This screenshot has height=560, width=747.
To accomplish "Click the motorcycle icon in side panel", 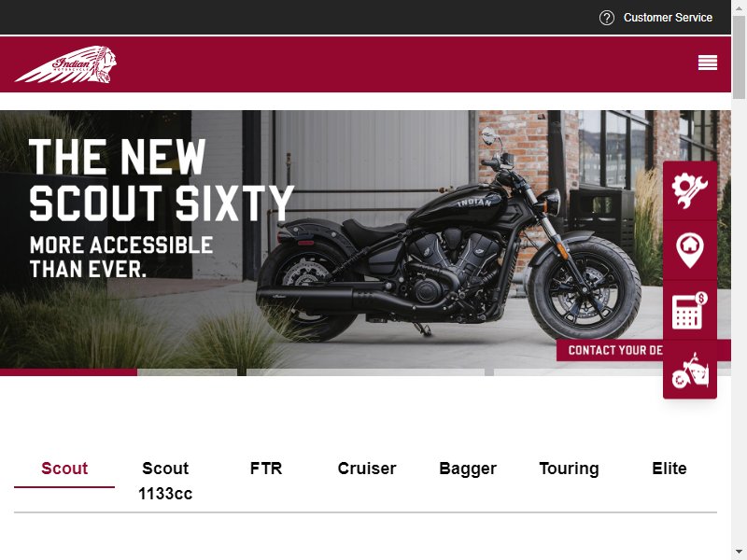I will [x=690, y=370].
